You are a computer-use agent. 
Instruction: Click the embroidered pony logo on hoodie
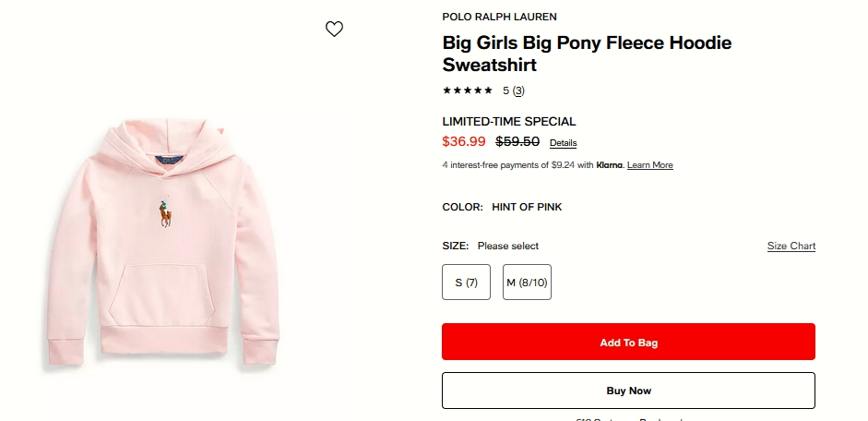pos(165,214)
